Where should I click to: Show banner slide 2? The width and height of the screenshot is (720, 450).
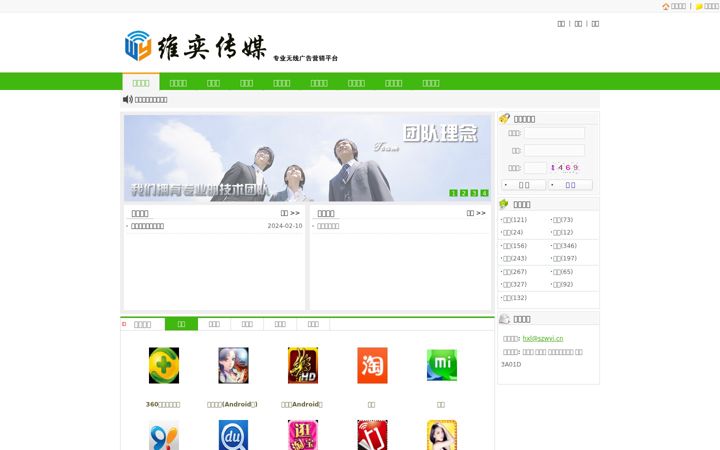click(464, 193)
